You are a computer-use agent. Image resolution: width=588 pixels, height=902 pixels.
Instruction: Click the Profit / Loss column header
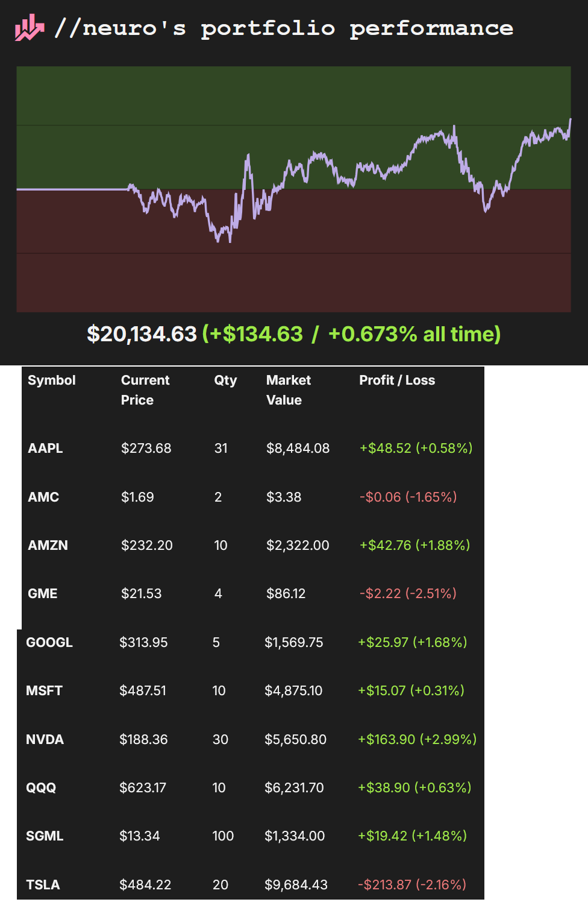397,380
